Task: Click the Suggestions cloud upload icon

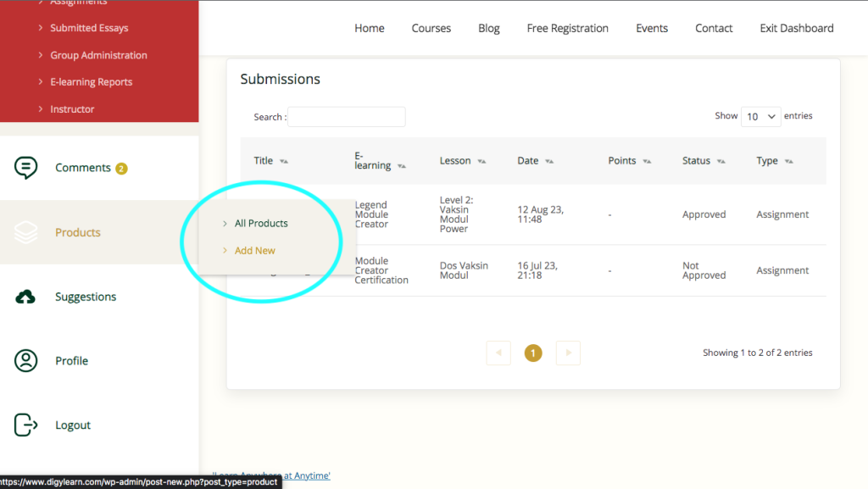Action: (x=26, y=297)
